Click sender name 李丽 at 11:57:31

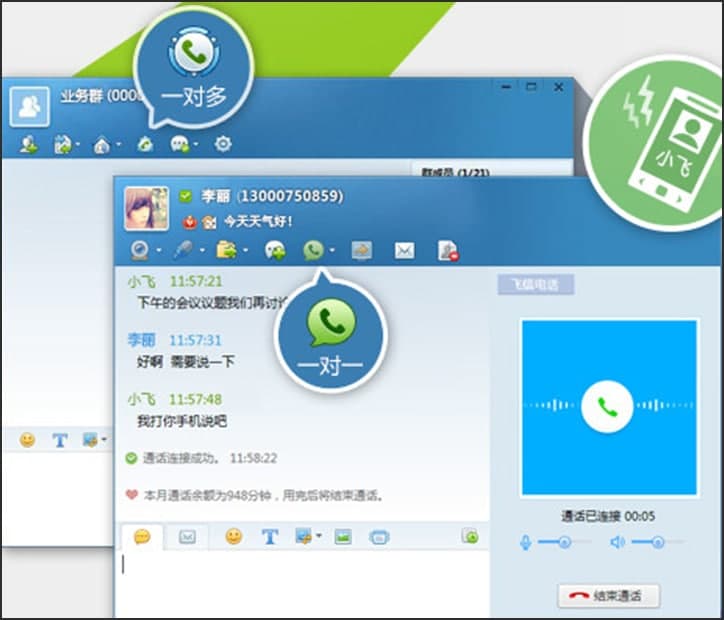coord(142,341)
